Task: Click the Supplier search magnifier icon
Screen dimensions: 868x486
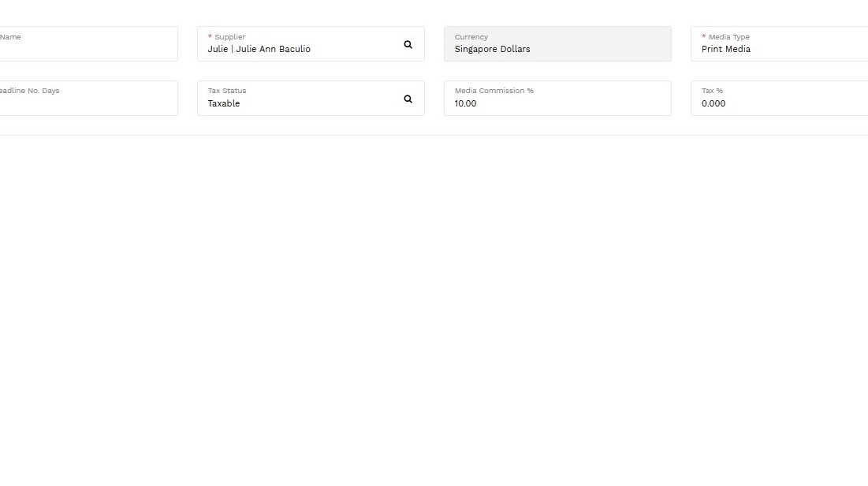Action: (x=408, y=44)
